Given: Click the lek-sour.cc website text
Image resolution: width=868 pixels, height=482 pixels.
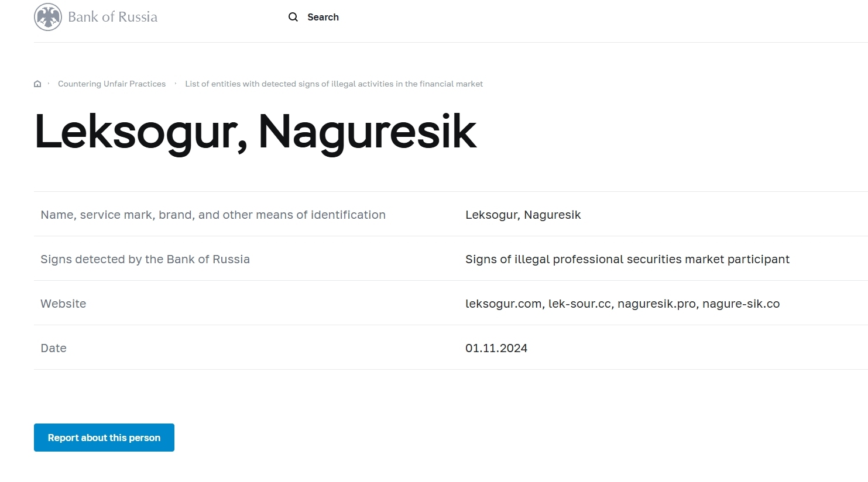Looking at the screenshot, I should click(579, 304).
